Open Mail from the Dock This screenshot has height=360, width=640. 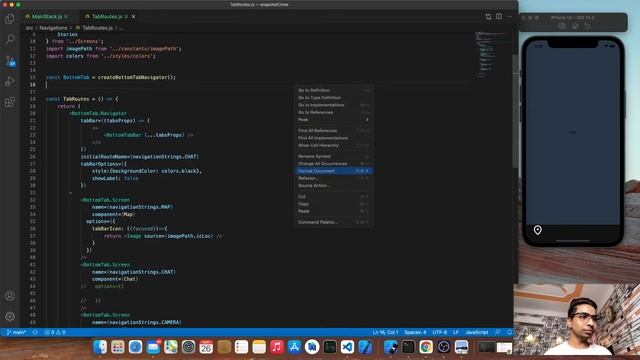[x=153, y=347]
